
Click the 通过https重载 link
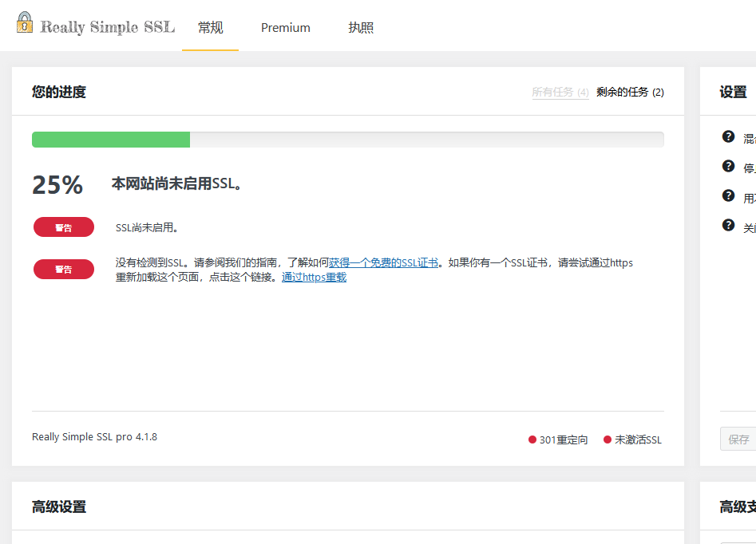tap(314, 278)
